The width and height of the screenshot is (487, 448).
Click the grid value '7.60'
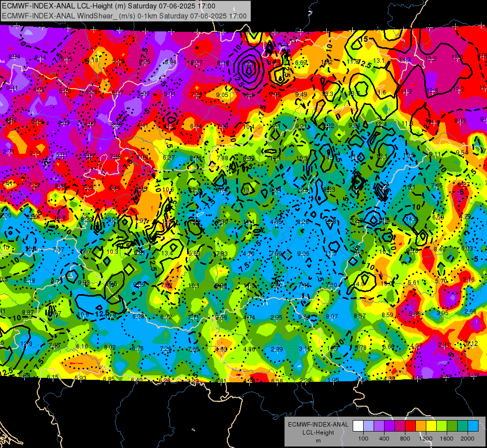pos(331,285)
